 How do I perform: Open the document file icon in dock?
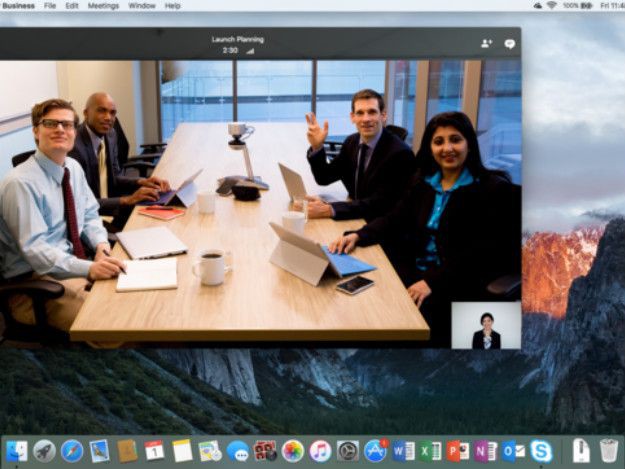(x=581, y=450)
